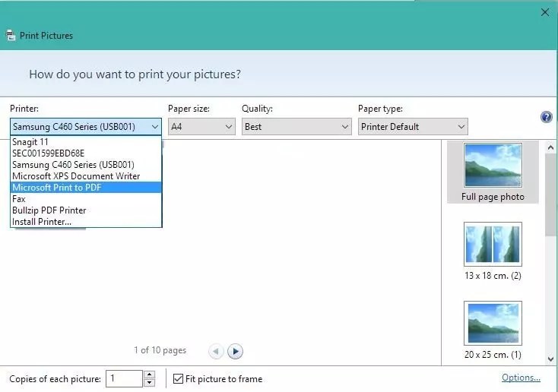Viewport: 558px width, 392px height.
Task: Close the Print Pictures dialog
Action: tap(544, 12)
